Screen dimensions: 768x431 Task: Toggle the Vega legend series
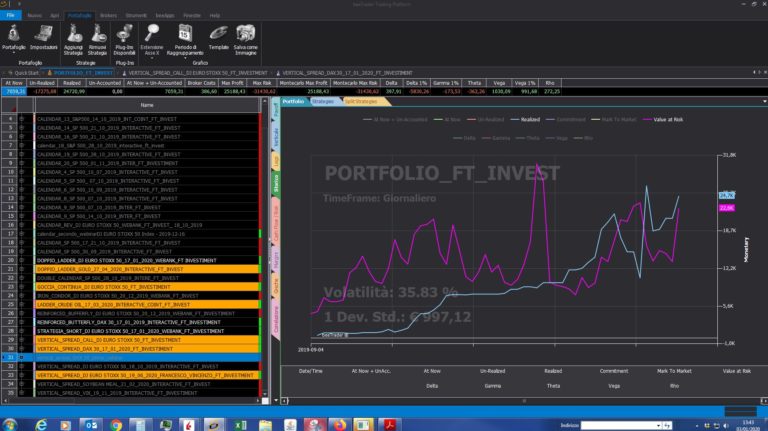coord(557,138)
